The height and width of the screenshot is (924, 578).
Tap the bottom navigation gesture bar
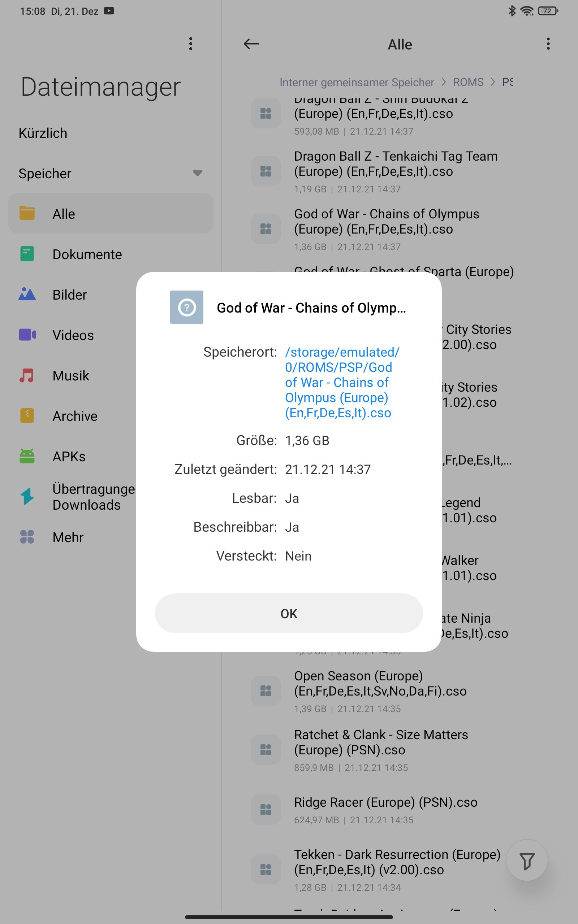pos(289,916)
